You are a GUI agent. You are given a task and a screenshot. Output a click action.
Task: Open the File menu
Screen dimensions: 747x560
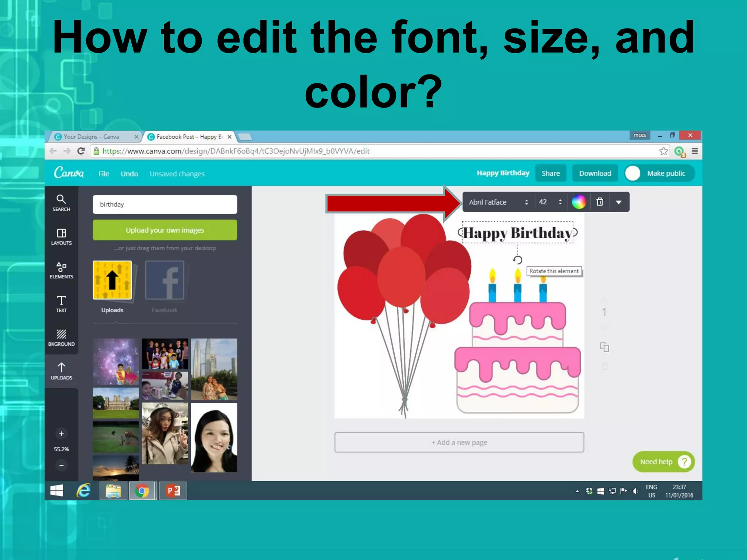[x=104, y=174]
